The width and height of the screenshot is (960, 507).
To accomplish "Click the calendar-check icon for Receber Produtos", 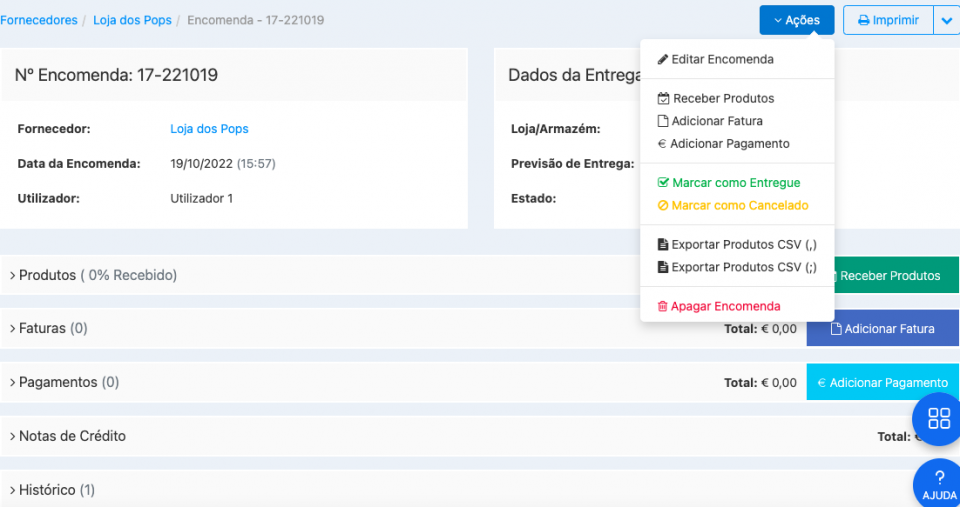I will tap(663, 99).
